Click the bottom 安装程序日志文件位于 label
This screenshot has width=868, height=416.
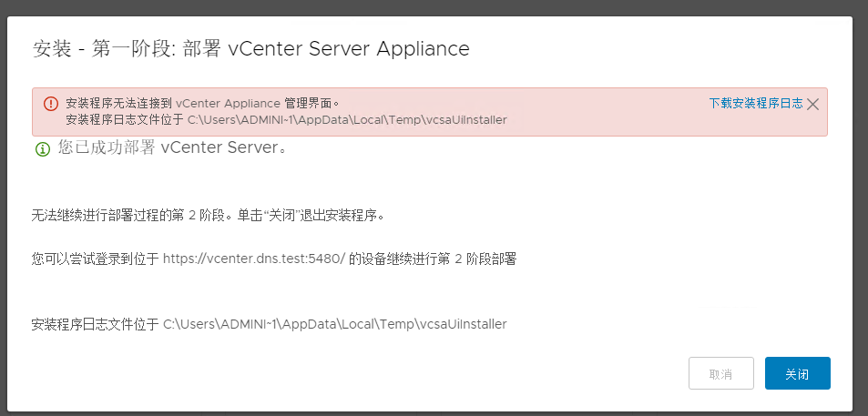pos(95,323)
